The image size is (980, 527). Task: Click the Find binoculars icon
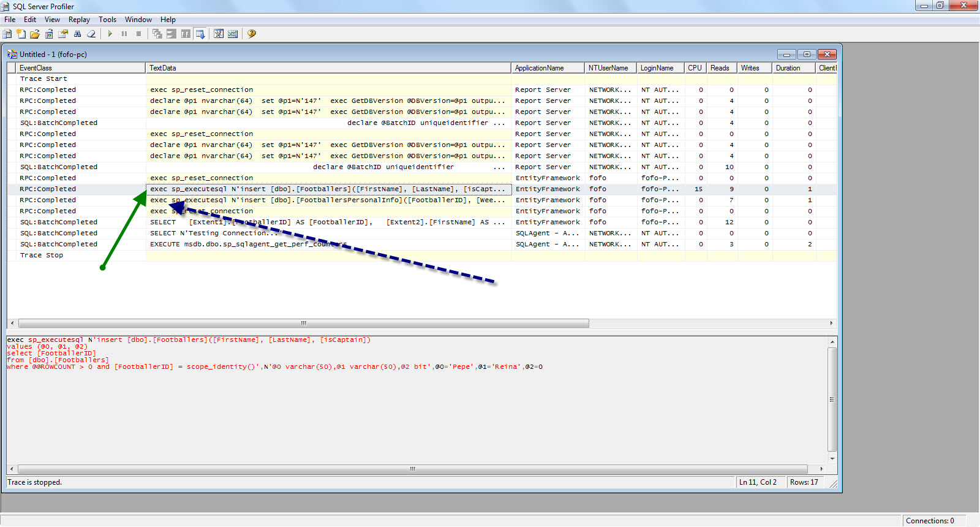click(x=77, y=34)
